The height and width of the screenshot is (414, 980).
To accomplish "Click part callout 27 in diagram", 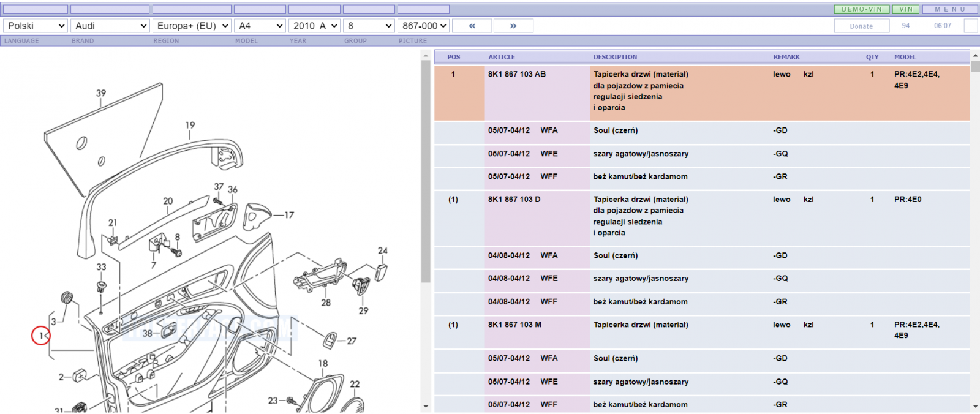I will coord(352,341).
